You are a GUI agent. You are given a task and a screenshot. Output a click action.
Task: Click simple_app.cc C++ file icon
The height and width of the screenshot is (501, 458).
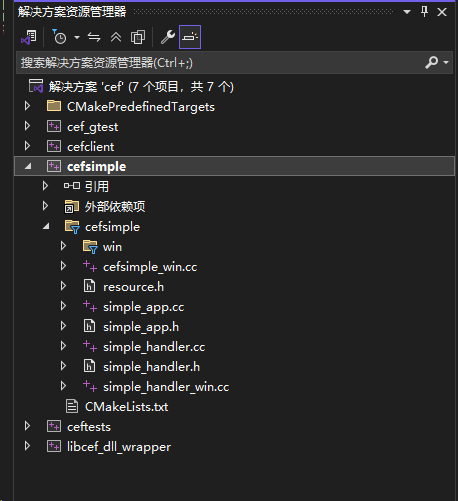(x=90, y=306)
